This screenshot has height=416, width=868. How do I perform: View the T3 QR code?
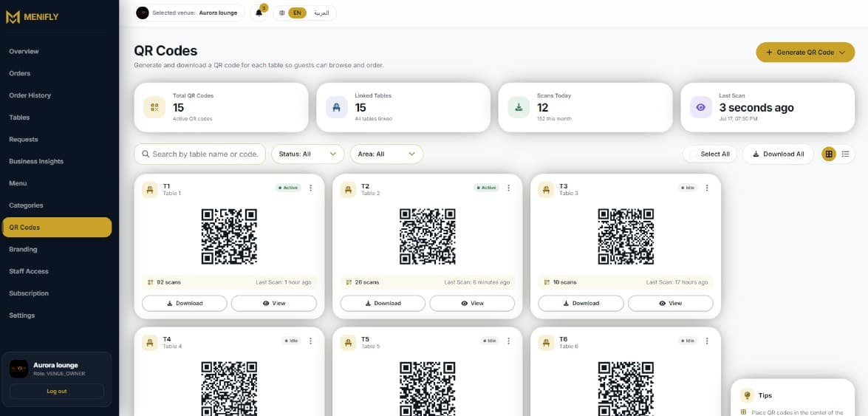coord(670,303)
